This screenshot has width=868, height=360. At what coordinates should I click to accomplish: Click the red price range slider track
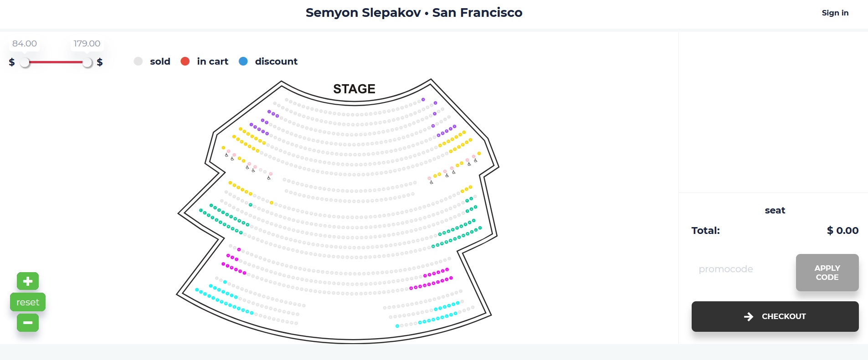(x=56, y=62)
